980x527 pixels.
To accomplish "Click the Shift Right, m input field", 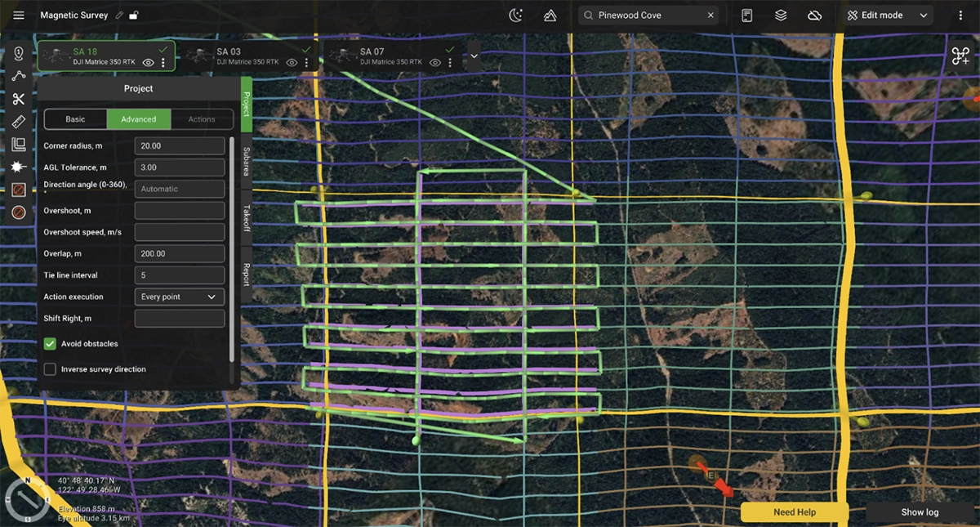I will [x=180, y=318].
